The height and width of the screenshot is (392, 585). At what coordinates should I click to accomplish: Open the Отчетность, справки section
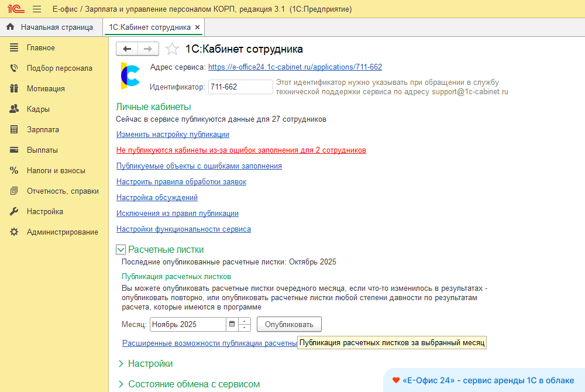(63, 191)
